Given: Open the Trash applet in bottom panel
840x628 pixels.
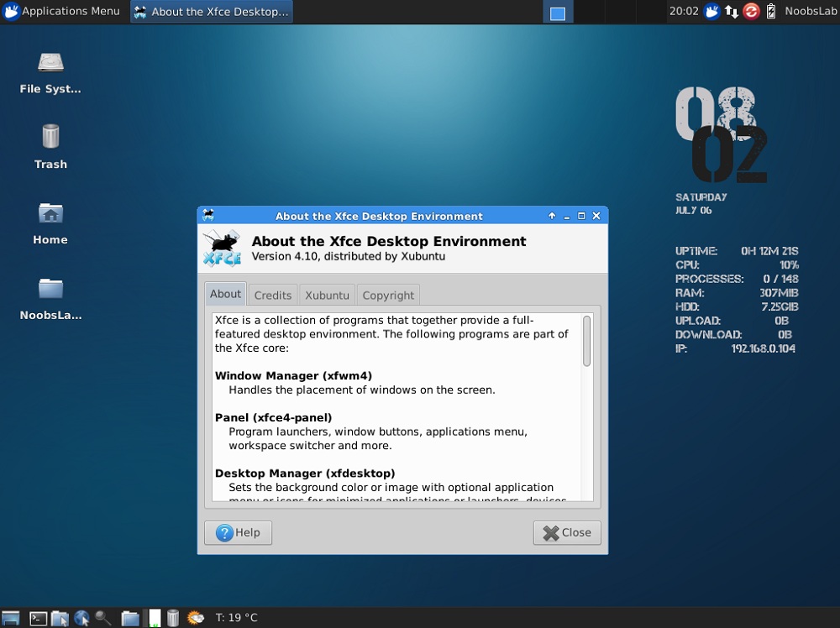Looking at the screenshot, I should tap(172, 618).
